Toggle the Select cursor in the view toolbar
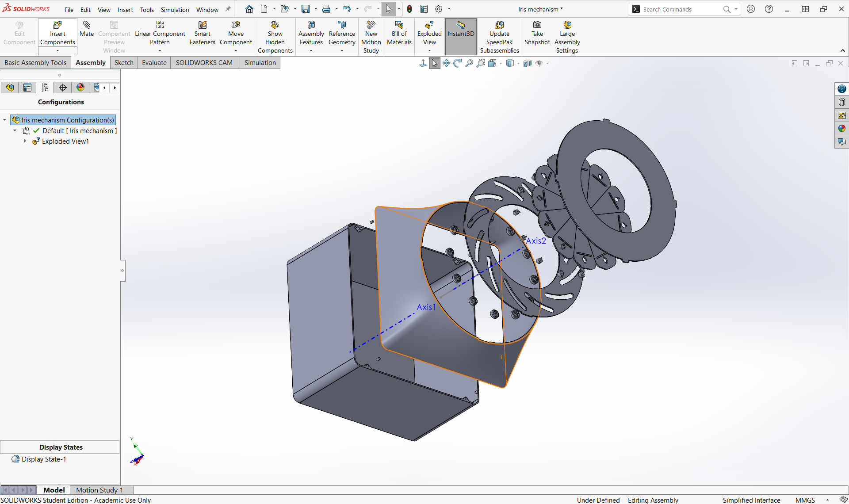The height and width of the screenshot is (504, 849). tap(435, 63)
